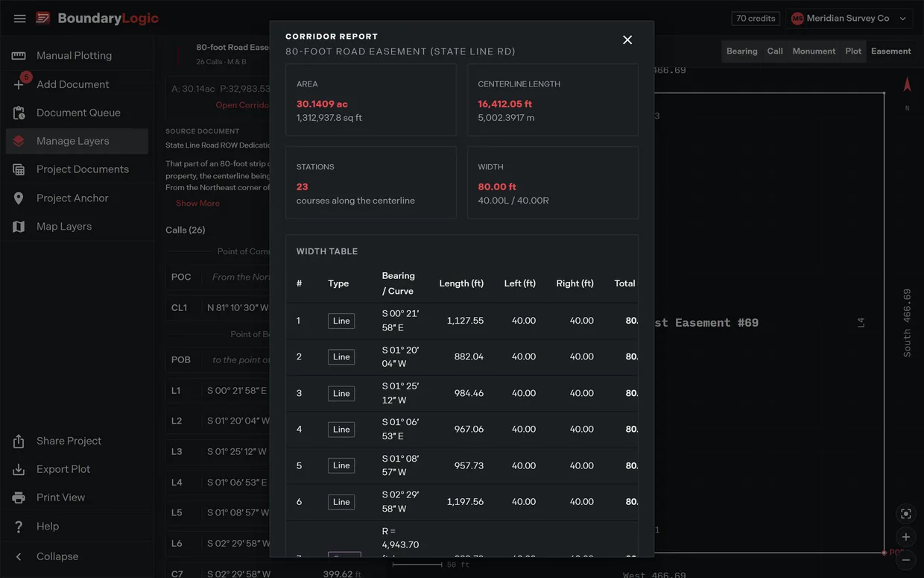The image size is (924, 578).
Task: Click the north arrow compass icon
Action: [x=907, y=84]
